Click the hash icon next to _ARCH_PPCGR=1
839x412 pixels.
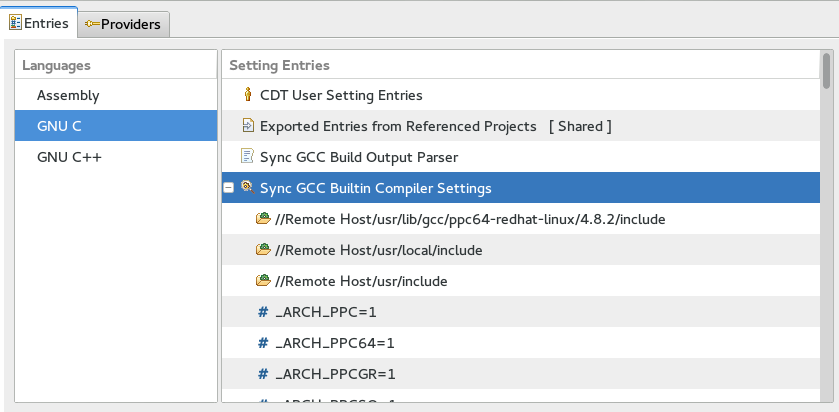pos(263,374)
